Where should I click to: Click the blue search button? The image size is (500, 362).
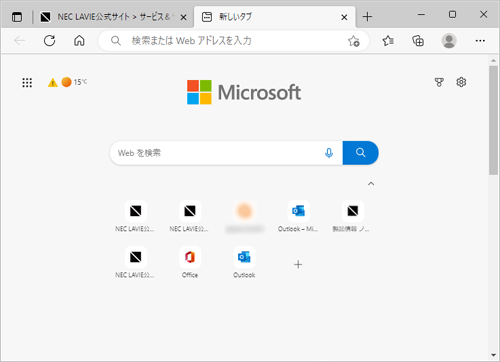pyautogui.click(x=360, y=153)
